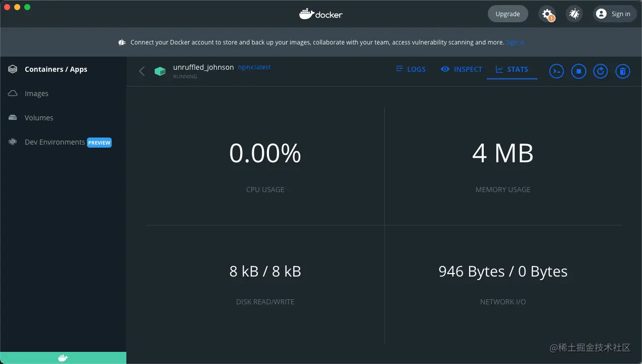The width and height of the screenshot is (642, 364).
Task: Click the PREVIEW badge
Action: pyautogui.click(x=99, y=143)
